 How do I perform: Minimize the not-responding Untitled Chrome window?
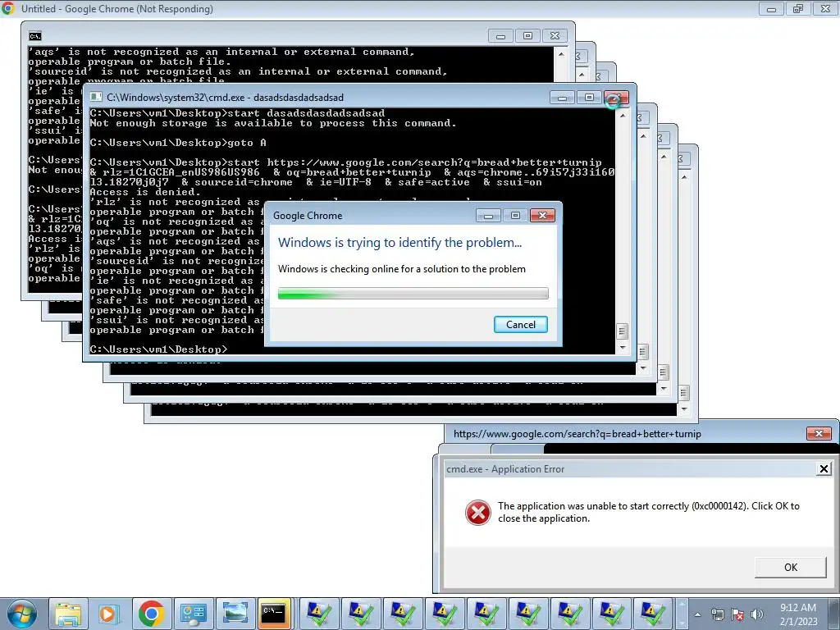[771, 9]
